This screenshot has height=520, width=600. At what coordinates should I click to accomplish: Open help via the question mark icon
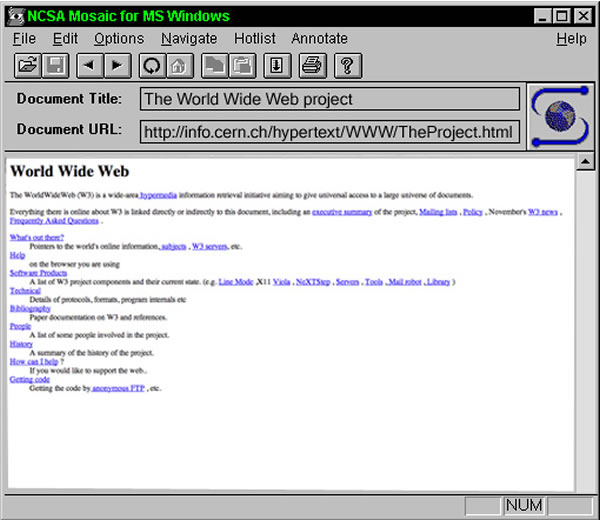tap(347, 66)
